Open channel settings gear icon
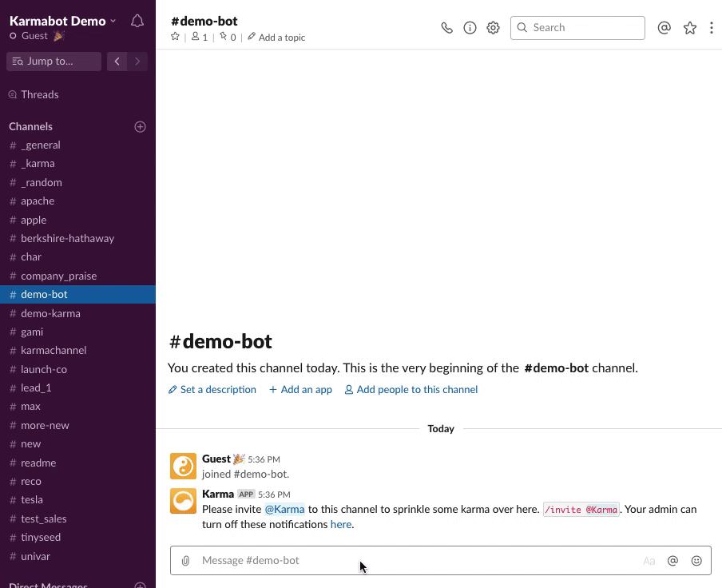The image size is (722, 588). click(493, 28)
